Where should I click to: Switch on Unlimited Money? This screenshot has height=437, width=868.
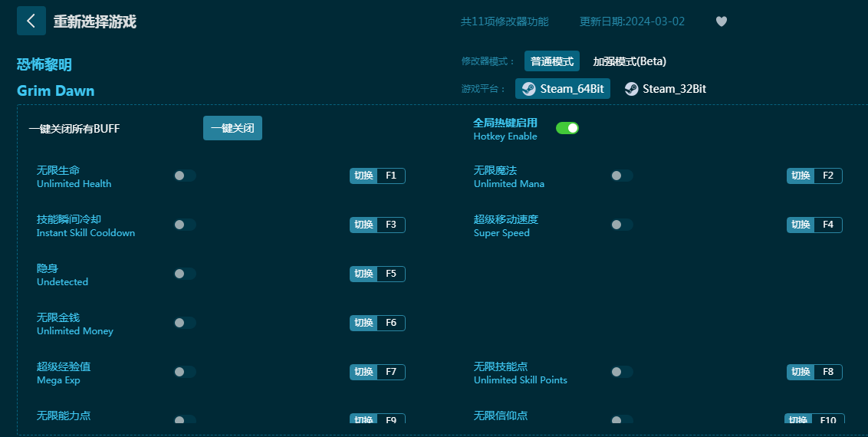(x=185, y=323)
